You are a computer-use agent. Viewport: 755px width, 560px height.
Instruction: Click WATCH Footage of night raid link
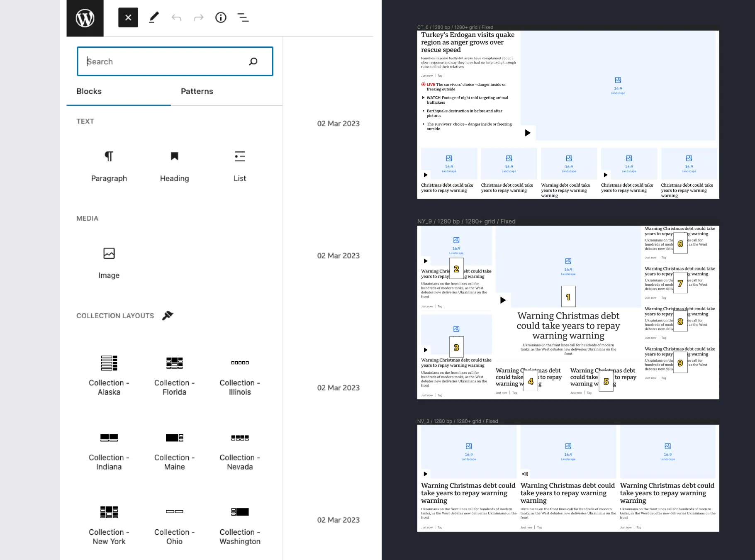pos(465,100)
